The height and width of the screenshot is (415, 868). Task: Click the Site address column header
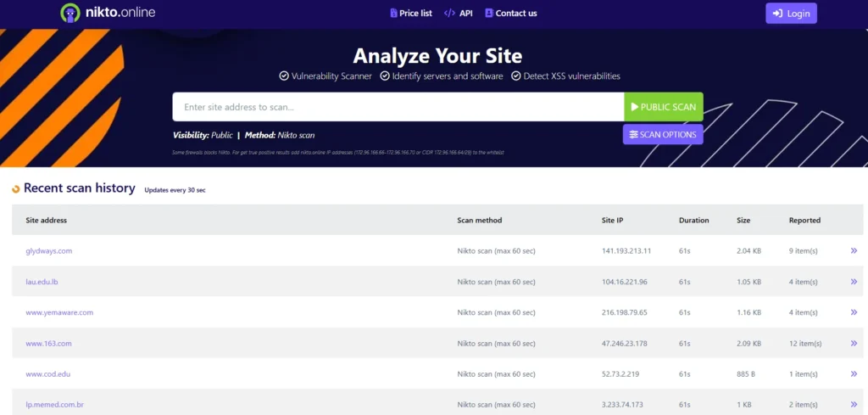click(x=46, y=220)
